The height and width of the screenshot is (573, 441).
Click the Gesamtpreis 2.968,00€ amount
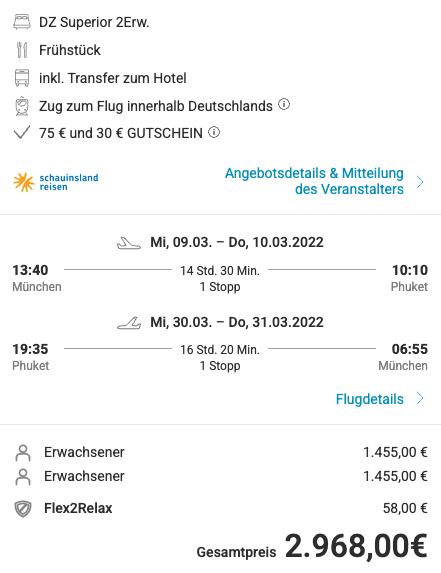click(356, 546)
